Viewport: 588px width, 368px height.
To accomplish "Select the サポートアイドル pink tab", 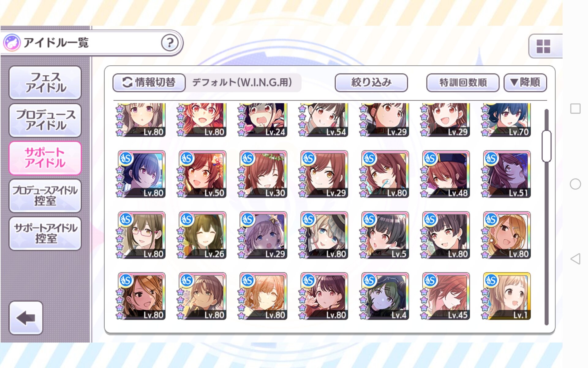I will 45,158.
